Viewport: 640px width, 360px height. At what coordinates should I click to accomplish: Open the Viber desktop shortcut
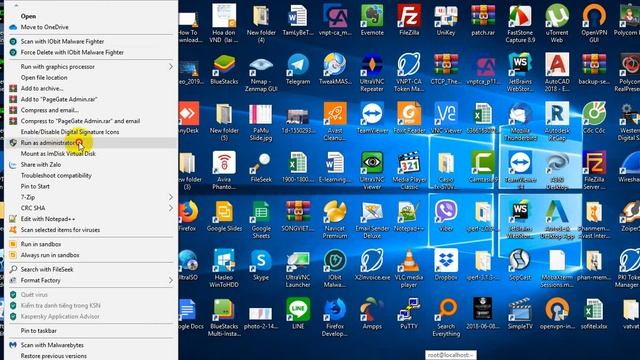pyautogui.click(x=446, y=216)
